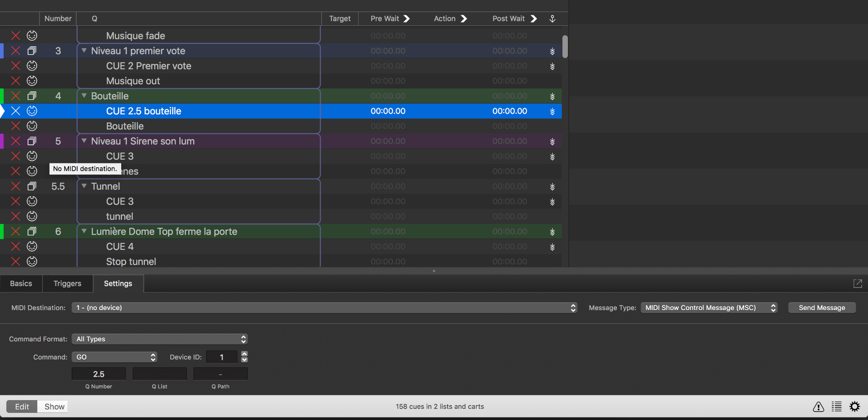Collapse the Tunnel group cue
Screen dimensions: 868x420
click(x=84, y=186)
